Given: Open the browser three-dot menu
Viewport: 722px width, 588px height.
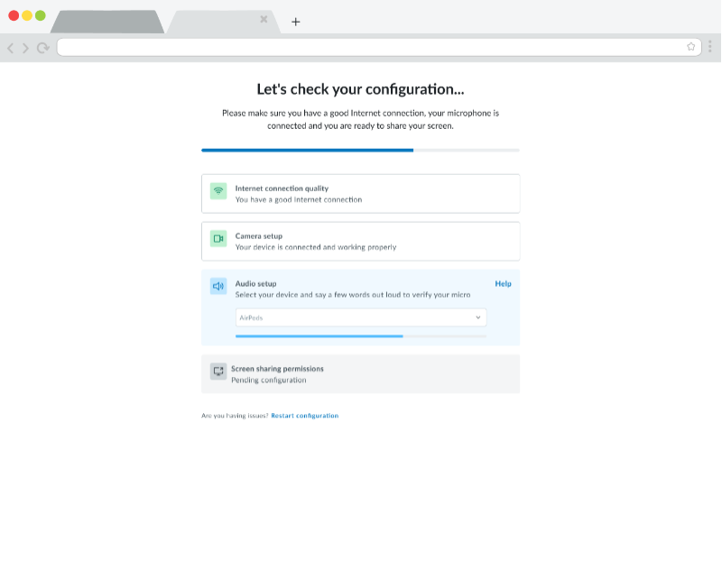Looking at the screenshot, I should pos(710,47).
